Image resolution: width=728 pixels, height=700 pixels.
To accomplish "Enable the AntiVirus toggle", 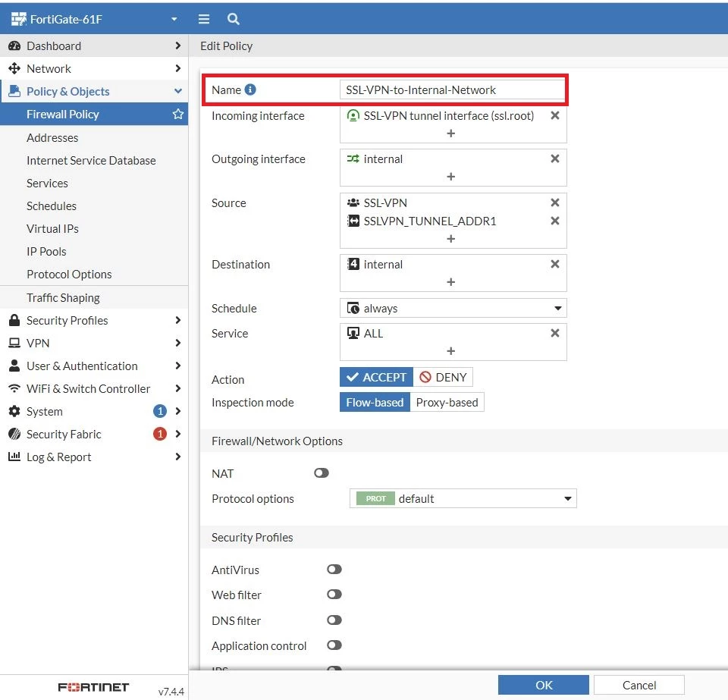I will tap(334, 570).
